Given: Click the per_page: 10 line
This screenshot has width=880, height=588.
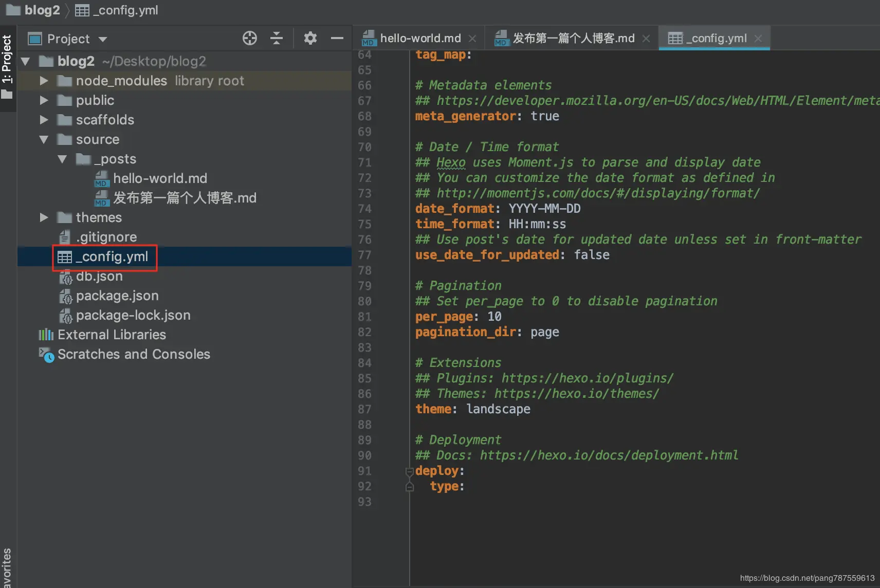Looking at the screenshot, I should [x=459, y=317].
